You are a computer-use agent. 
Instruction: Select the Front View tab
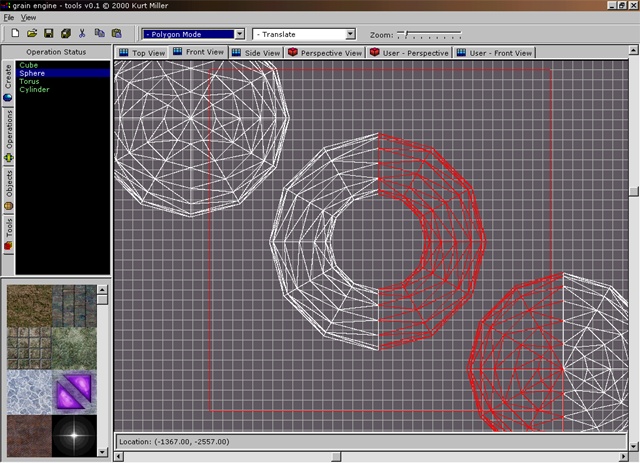(x=198, y=52)
